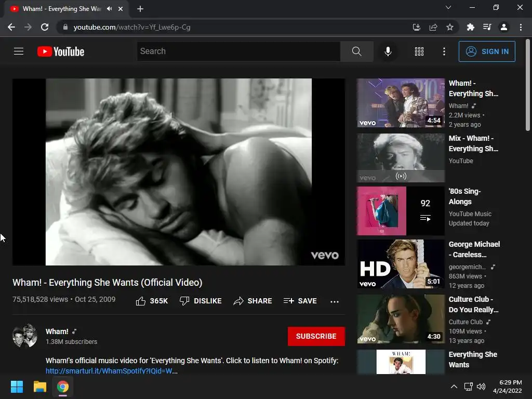532x399 pixels.
Task: Open George Michael Careless Whisper thumbnail
Action: pos(401,264)
